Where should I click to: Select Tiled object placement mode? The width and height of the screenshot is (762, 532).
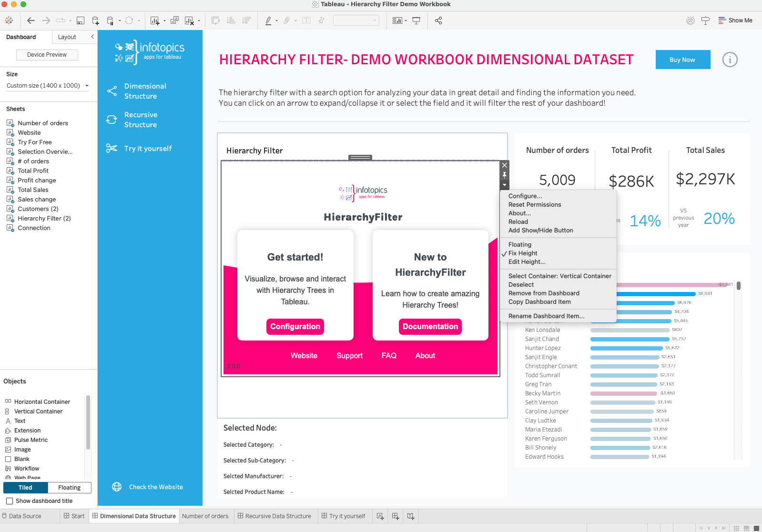(25, 488)
